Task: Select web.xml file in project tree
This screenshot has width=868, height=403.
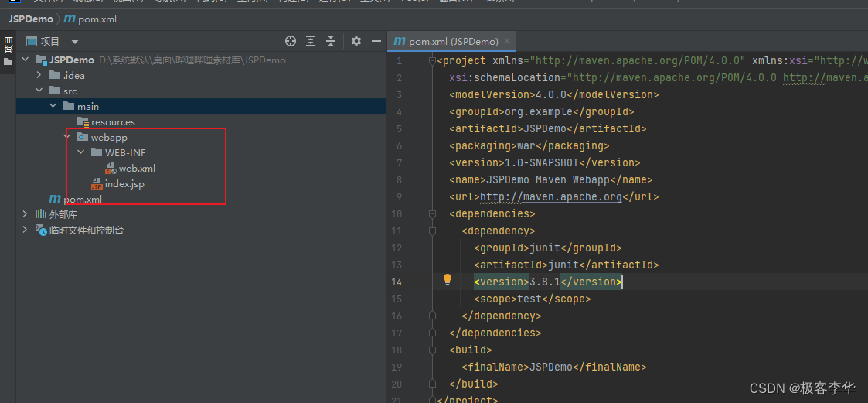Action: [136, 168]
